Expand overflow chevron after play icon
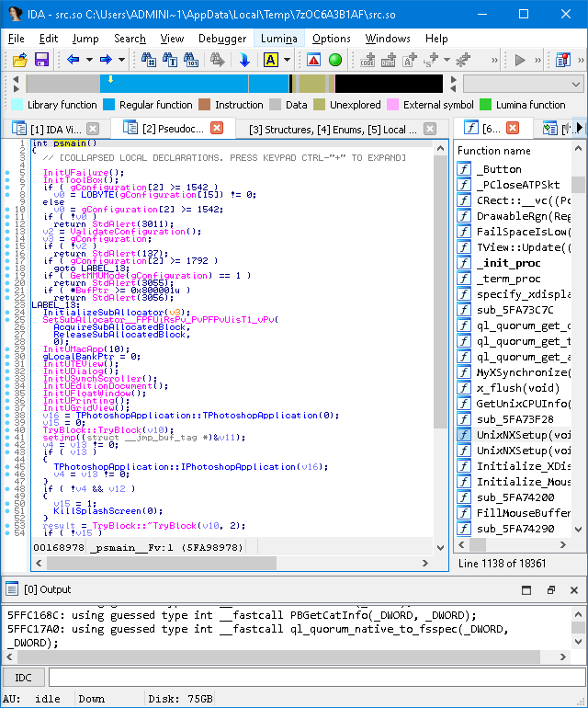 537,60
